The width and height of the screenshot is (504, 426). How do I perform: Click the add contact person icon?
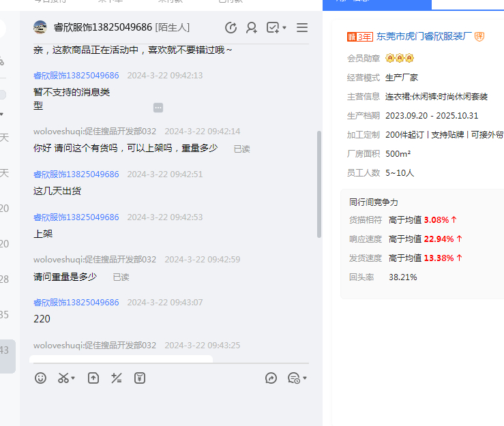coord(252,28)
